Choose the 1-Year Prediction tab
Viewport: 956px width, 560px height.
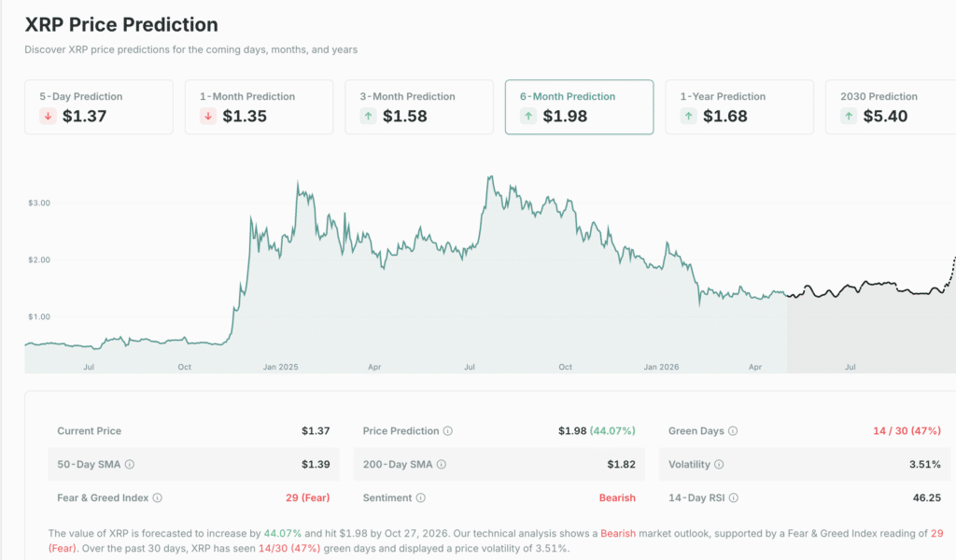739,106
